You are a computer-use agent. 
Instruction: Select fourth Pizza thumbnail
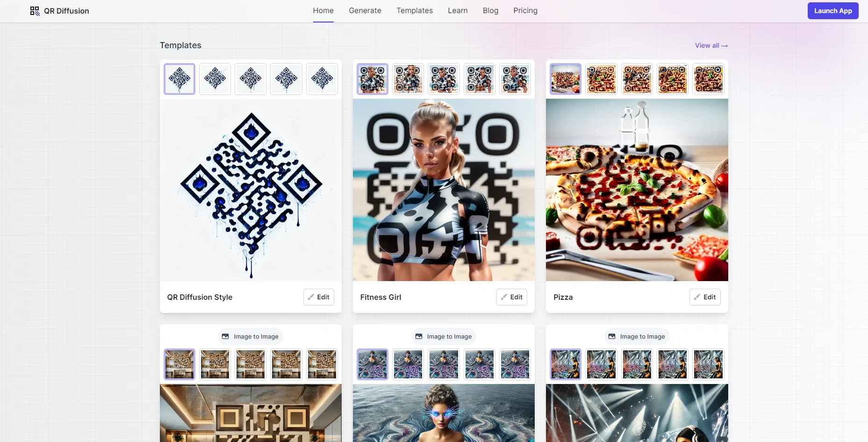673,79
